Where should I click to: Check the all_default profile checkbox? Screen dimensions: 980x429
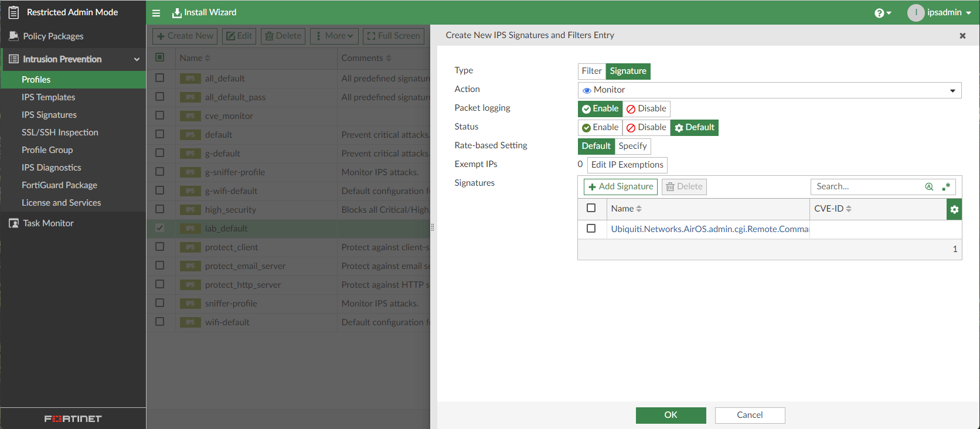pos(159,78)
